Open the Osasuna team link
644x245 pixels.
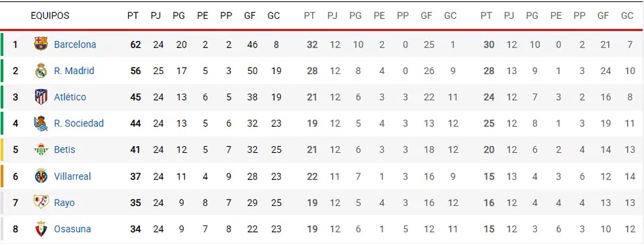(x=72, y=229)
